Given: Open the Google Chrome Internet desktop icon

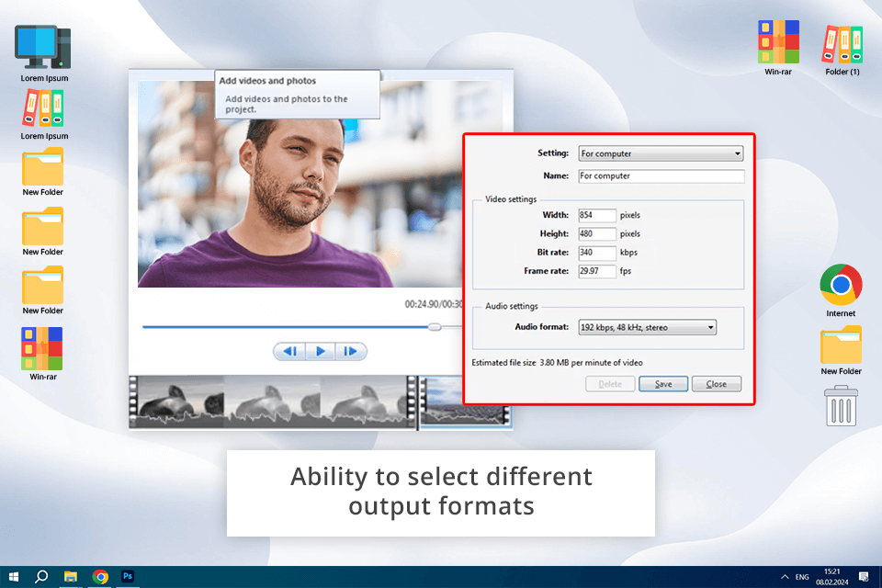Looking at the screenshot, I should coord(841,285).
